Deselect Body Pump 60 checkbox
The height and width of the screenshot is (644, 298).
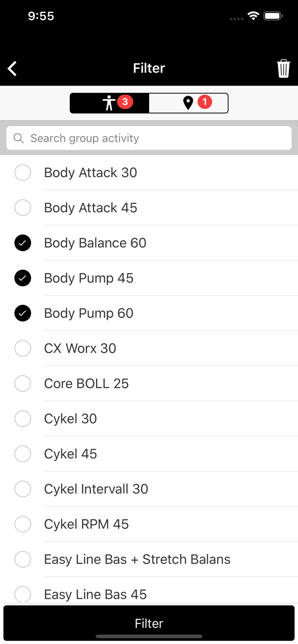pyautogui.click(x=23, y=313)
